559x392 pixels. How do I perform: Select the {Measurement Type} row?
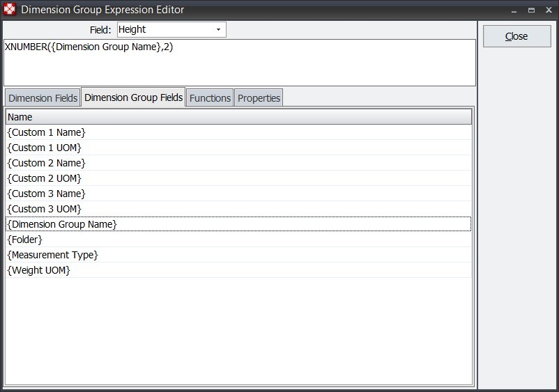[238, 255]
